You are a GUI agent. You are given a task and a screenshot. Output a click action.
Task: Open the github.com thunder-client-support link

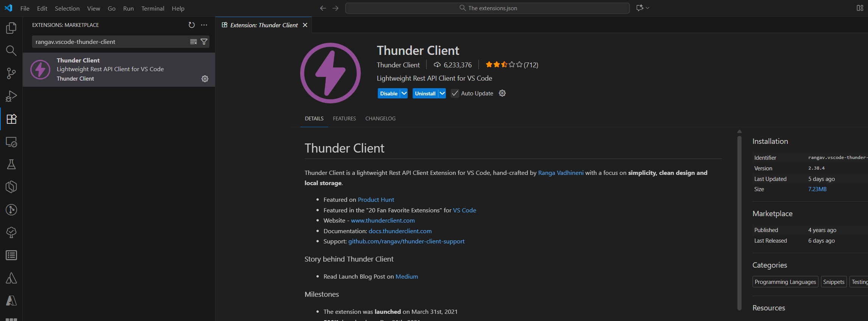(x=407, y=241)
